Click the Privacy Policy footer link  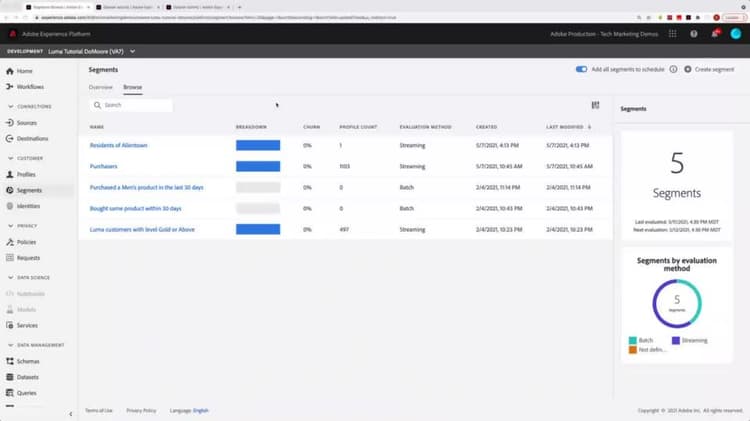pyautogui.click(x=141, y=410)
